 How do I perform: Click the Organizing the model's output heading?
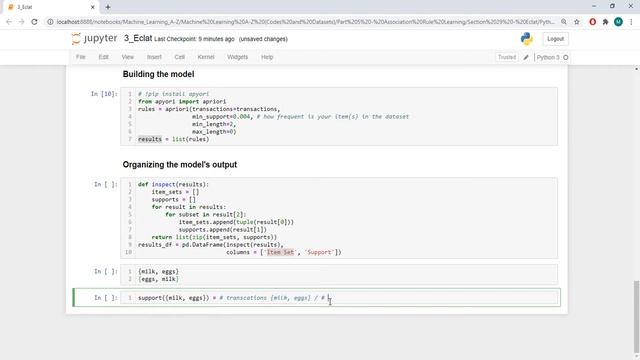point(180,164)
